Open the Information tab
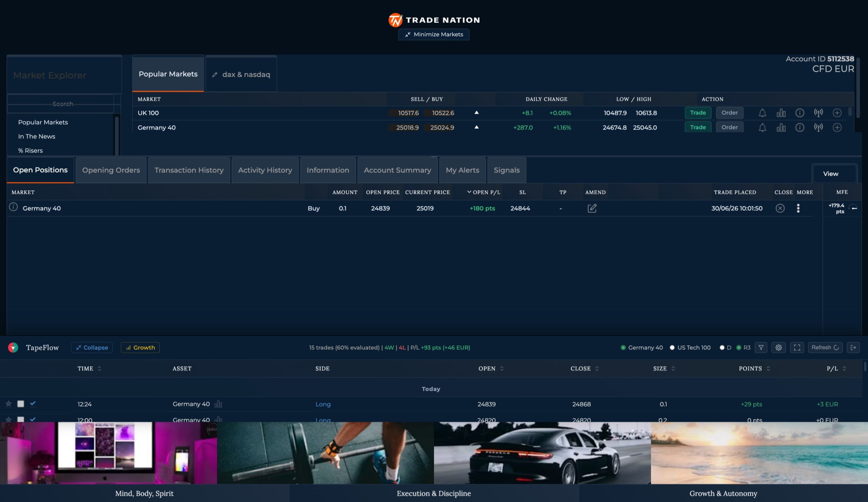The image size is (868, 502). pos(328,170)
